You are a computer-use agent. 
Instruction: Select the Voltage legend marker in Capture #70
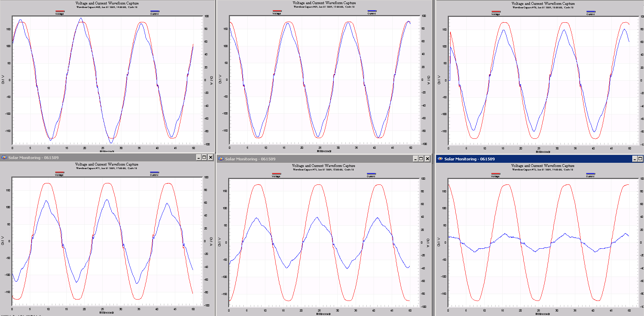(x=496, y=11)
